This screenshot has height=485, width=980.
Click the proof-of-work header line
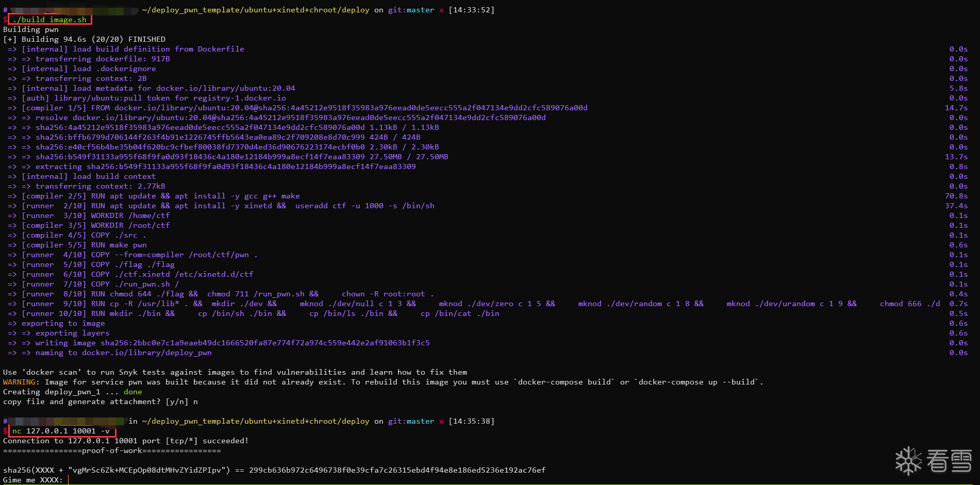coord(112,450)
